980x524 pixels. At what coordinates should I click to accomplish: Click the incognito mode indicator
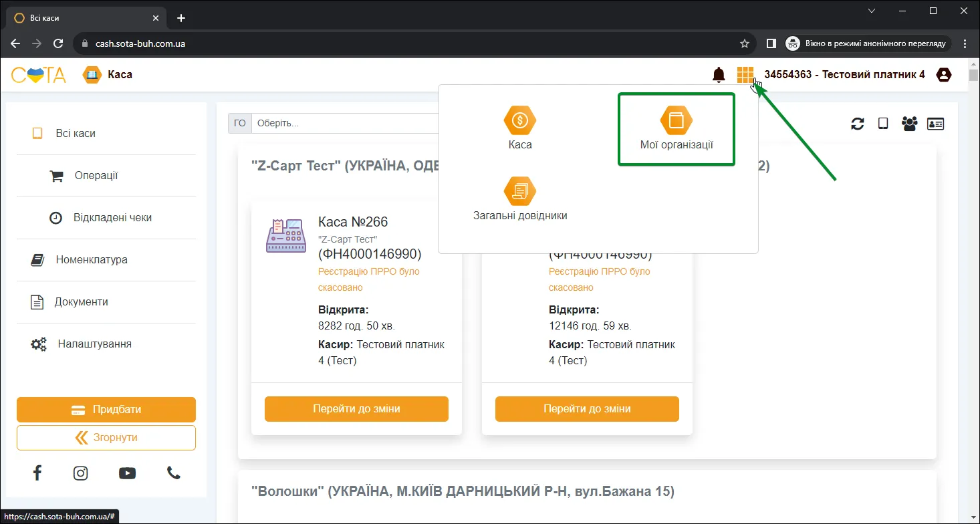tap(868, 43)
